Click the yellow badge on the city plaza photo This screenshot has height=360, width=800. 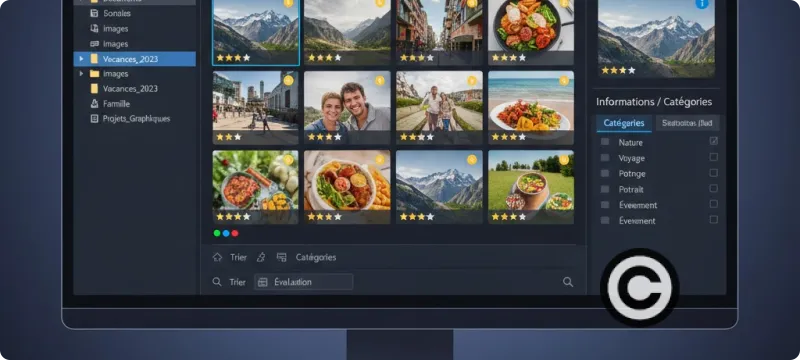tap(289, 81)
